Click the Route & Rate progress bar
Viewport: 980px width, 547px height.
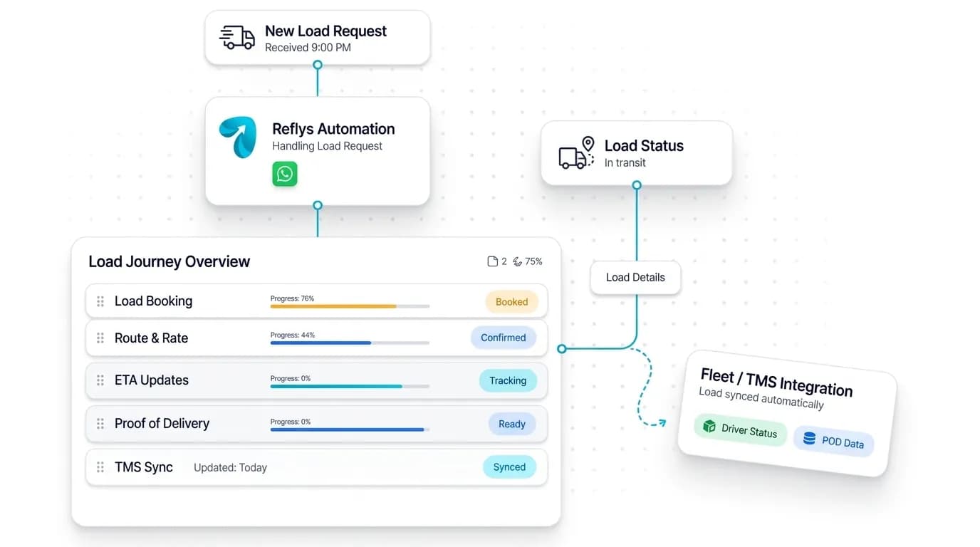350,343
